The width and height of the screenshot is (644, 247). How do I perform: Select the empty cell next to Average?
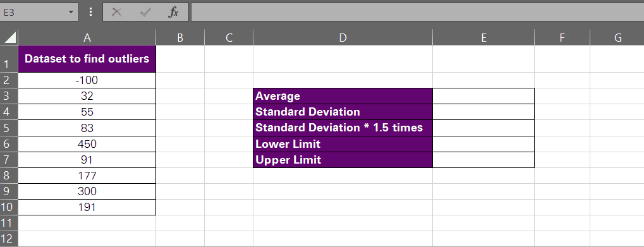483,96
